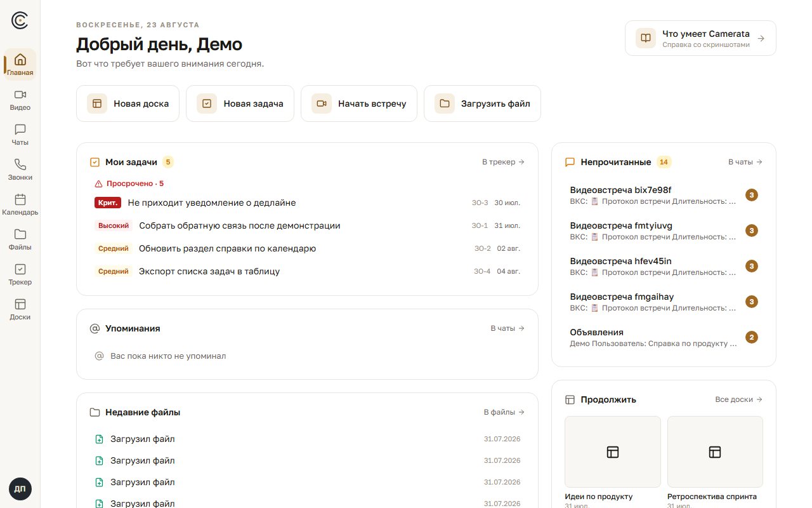Image resolution: width=812 pixels, height=508 pixels.
Task: Click the Camerata logo icon
Action: 20,20
